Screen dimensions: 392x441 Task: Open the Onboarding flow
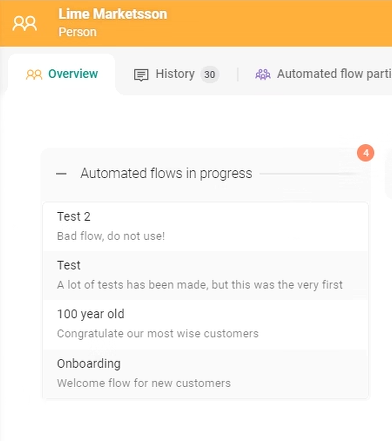point(206,373)
